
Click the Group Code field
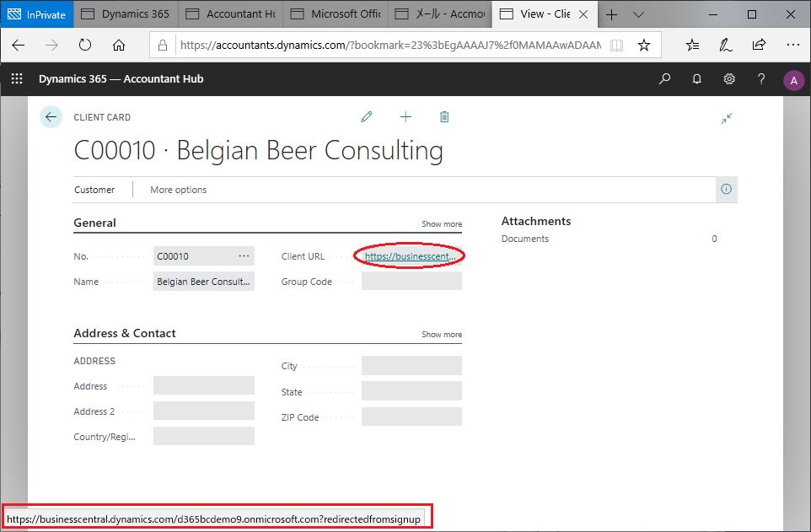pyautogui.click(x=411, y=282)
